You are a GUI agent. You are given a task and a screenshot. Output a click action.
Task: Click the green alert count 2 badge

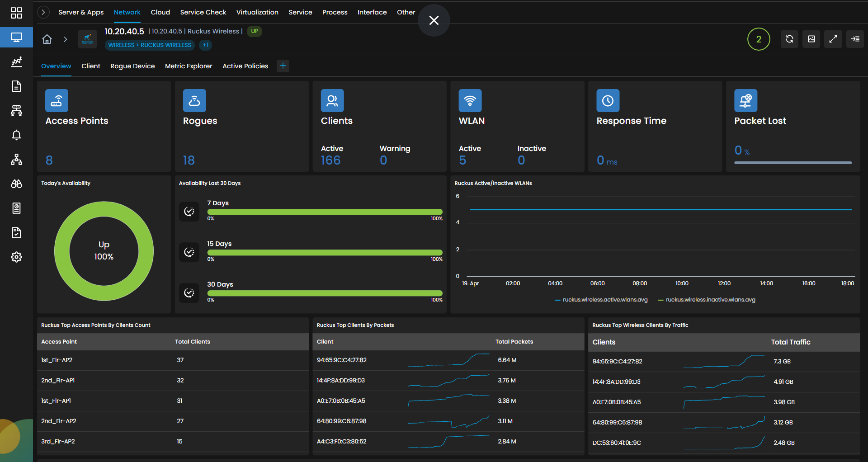(759, 39)
